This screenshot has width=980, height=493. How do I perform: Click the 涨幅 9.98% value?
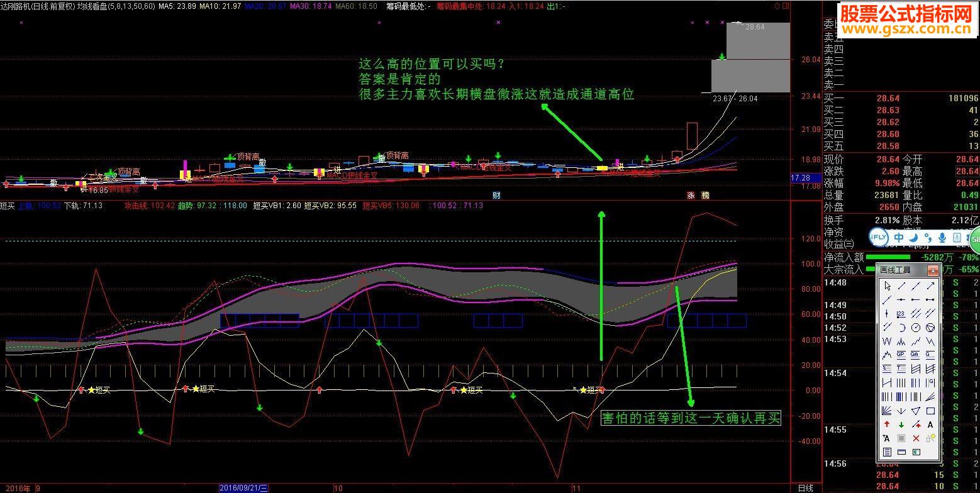pos(887,183)
